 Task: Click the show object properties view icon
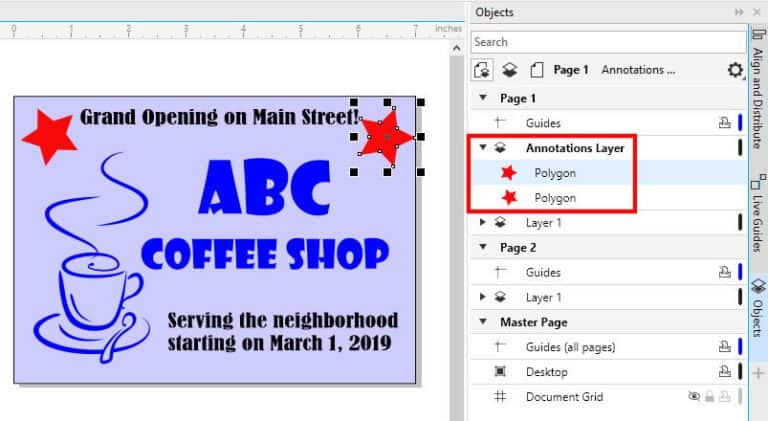point(483,71)
